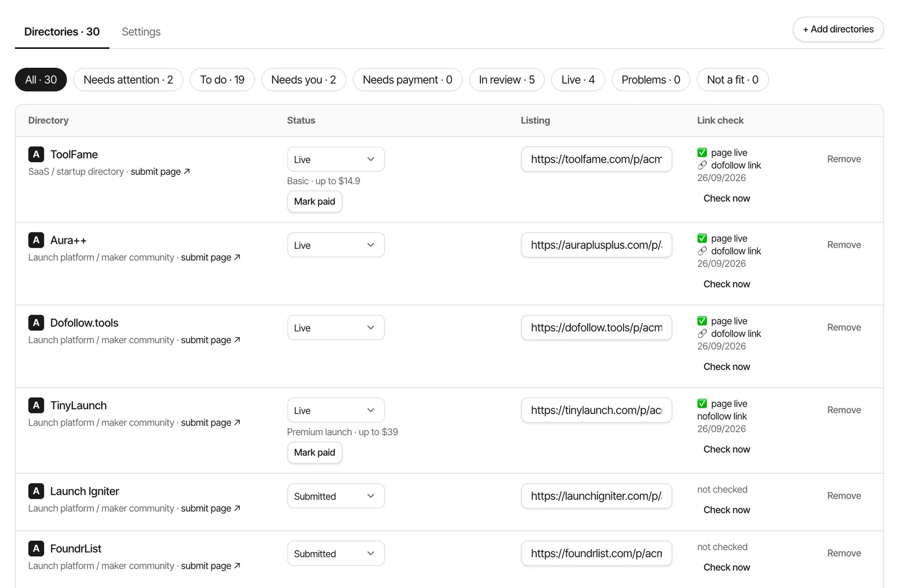Filter by Needs payment · 0
Screen dimensions: 899x588
point(407,80)
